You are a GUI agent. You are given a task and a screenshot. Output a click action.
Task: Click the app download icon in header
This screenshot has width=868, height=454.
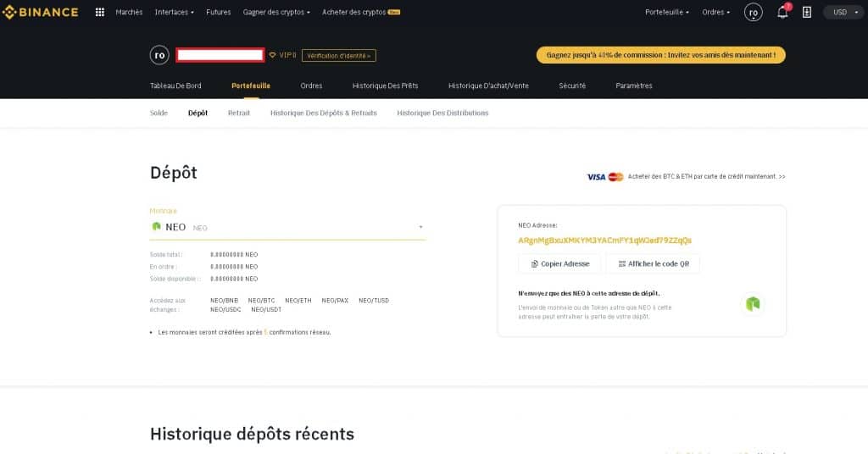(x=807, y=12)
